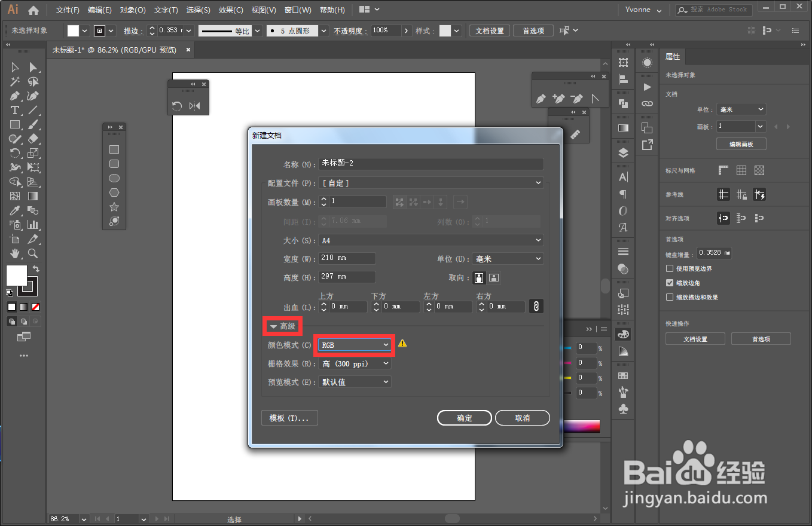Viewport: 812px width, 526px height.
Task: Click 编辑画板 in Properties panel
Action: [741, 144]
